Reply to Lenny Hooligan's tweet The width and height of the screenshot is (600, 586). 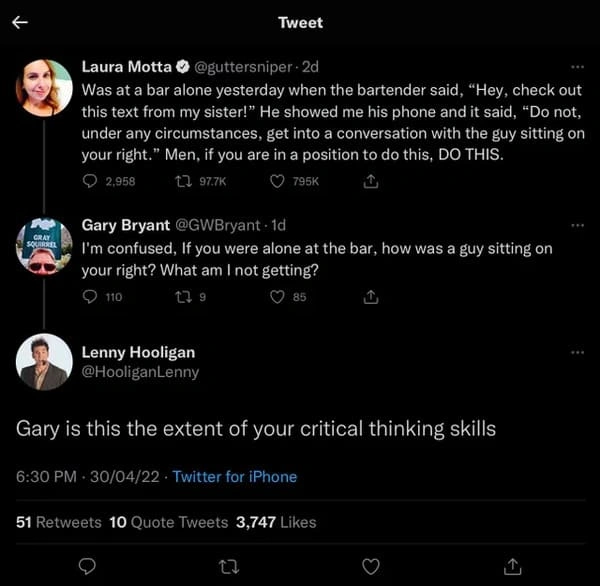(x=87, y=565)
